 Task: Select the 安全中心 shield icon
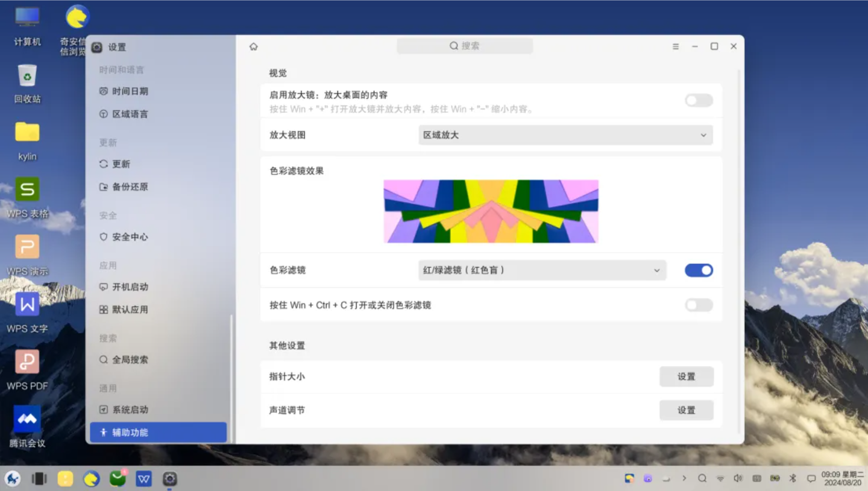pos(104,236)
